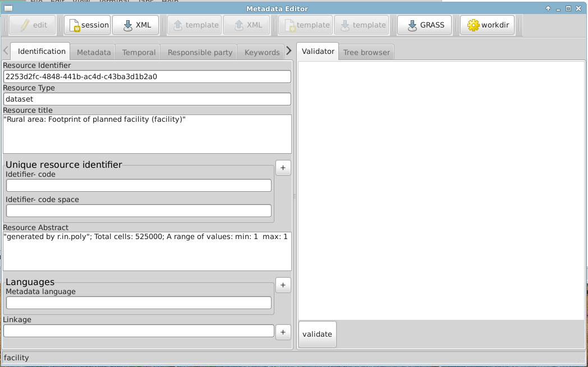This screenshot has height=367, width=588.
Task: Click the upload XML toolbar button
Action: 246,25
